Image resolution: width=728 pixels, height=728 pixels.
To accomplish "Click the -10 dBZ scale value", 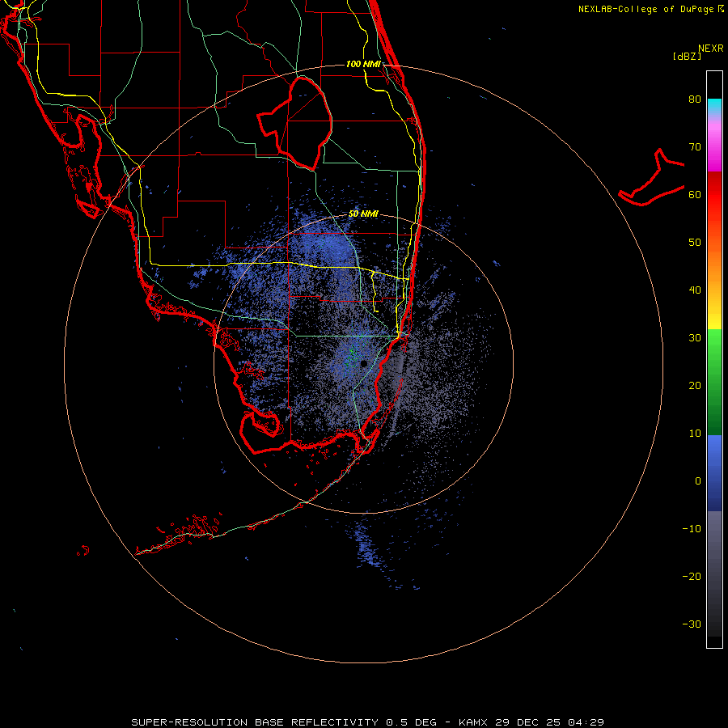I will pyautogui.click(x=692, y=529).
